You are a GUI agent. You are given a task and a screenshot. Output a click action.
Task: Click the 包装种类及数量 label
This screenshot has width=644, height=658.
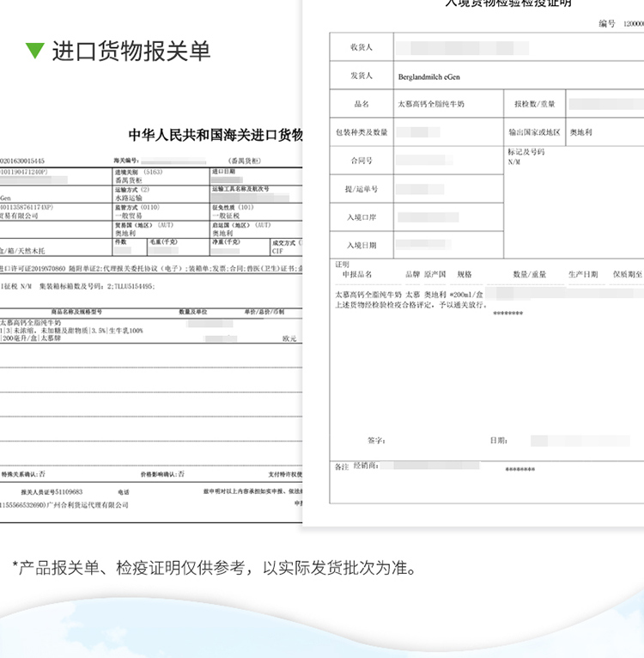click(361, 132)
